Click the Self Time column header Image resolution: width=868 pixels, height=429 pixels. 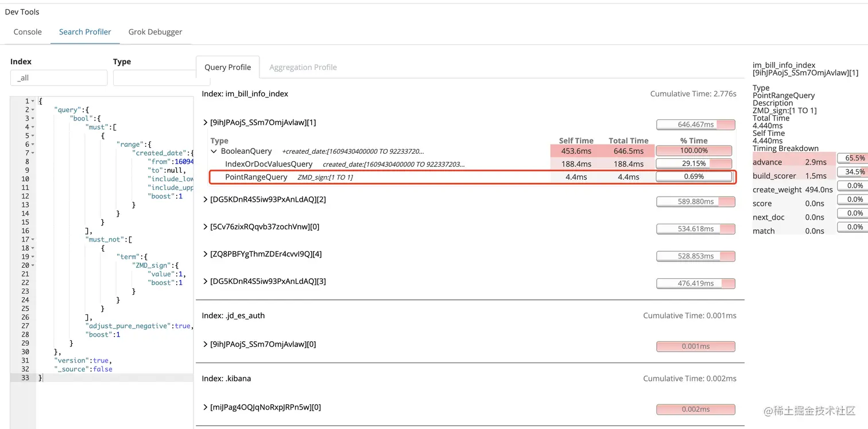coord(576,141)
